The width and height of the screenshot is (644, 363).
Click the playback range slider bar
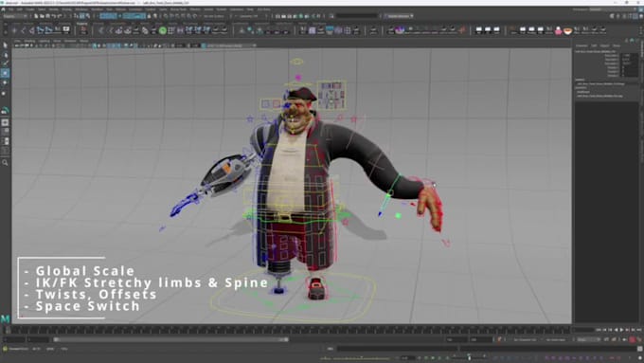[170, 339]
